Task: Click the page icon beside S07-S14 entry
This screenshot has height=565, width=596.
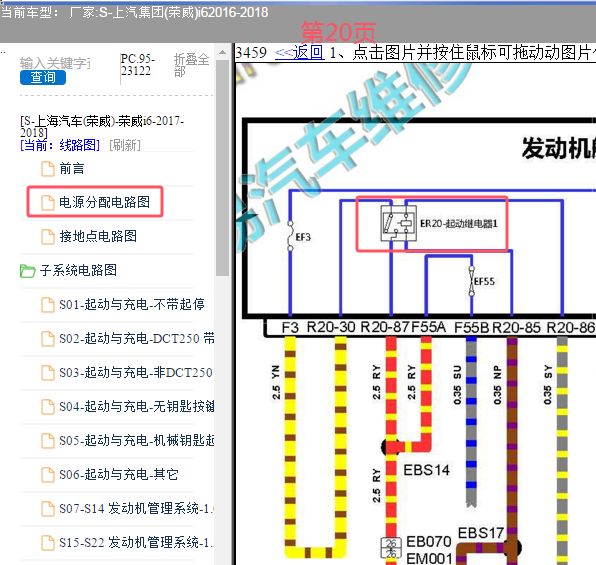Action: [48, 509]
